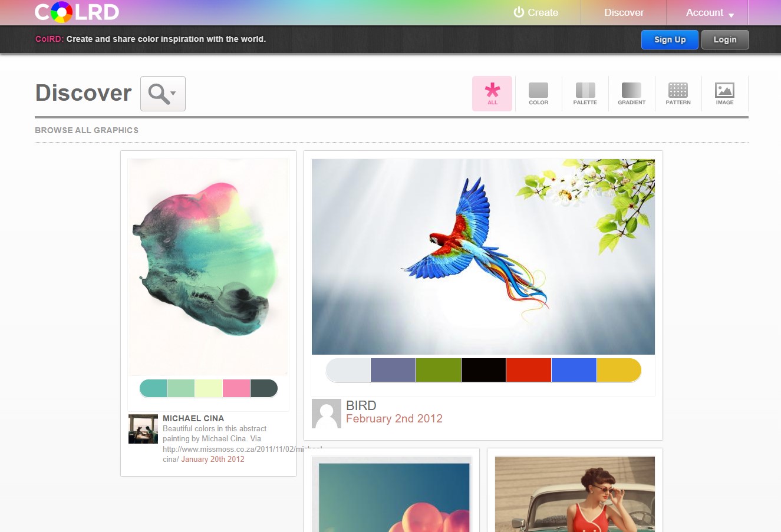Filter graphics by PATTERN icon

click(x=678, y=93)
